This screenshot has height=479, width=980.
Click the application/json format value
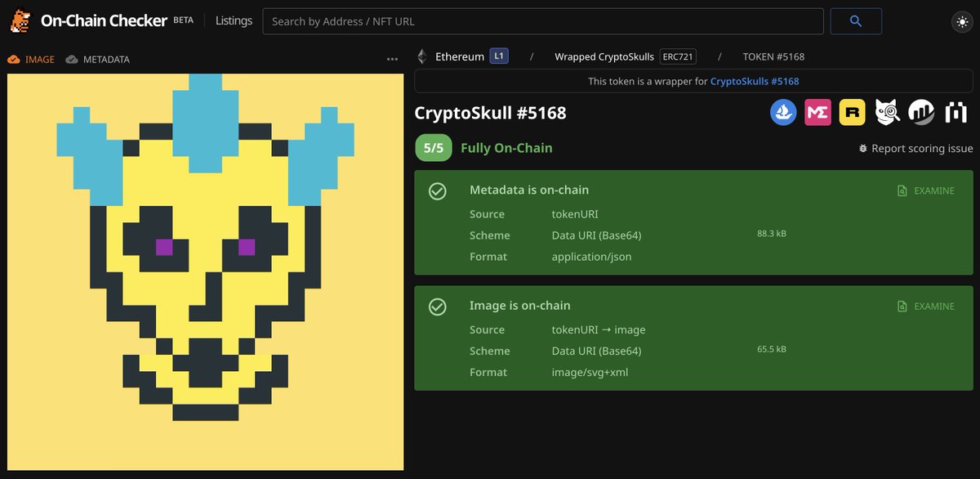[x=591, y=257]
